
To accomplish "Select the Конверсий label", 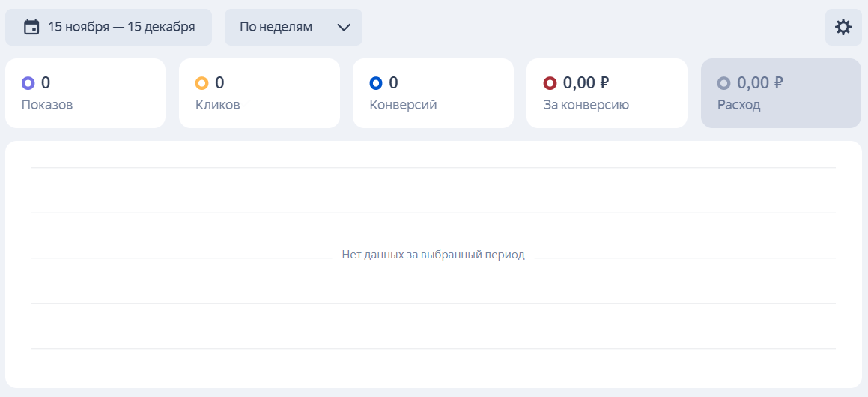I will coord(403,105).
